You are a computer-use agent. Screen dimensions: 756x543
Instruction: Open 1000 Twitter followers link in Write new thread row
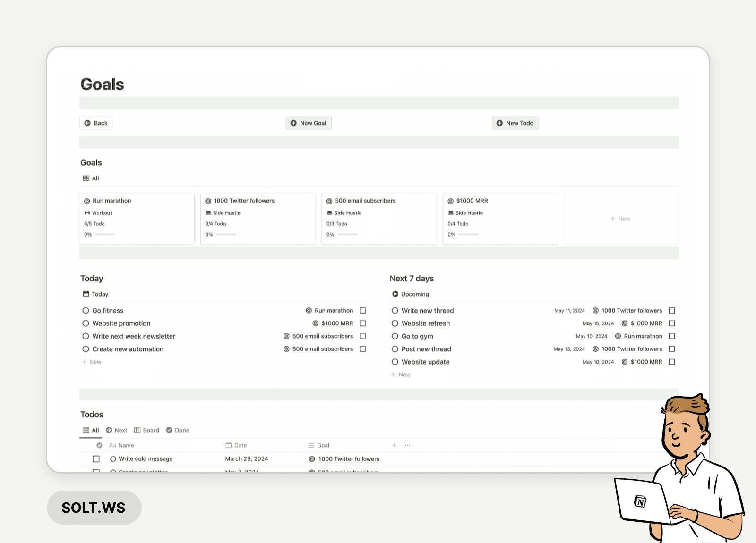[627, 311]
